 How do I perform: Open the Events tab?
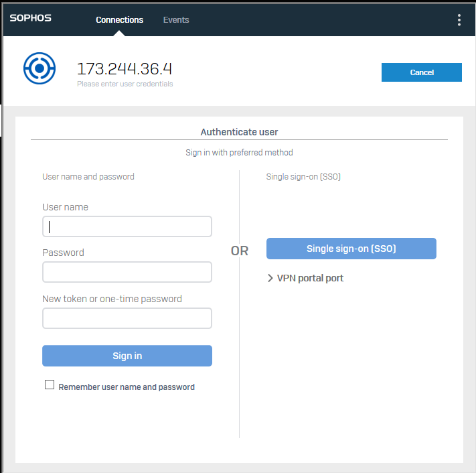pyautogui.click(x=176, y=20)
